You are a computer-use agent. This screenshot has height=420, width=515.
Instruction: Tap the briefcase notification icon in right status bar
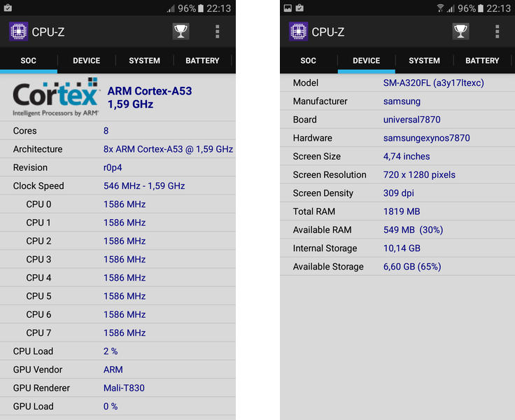point(299,8)
